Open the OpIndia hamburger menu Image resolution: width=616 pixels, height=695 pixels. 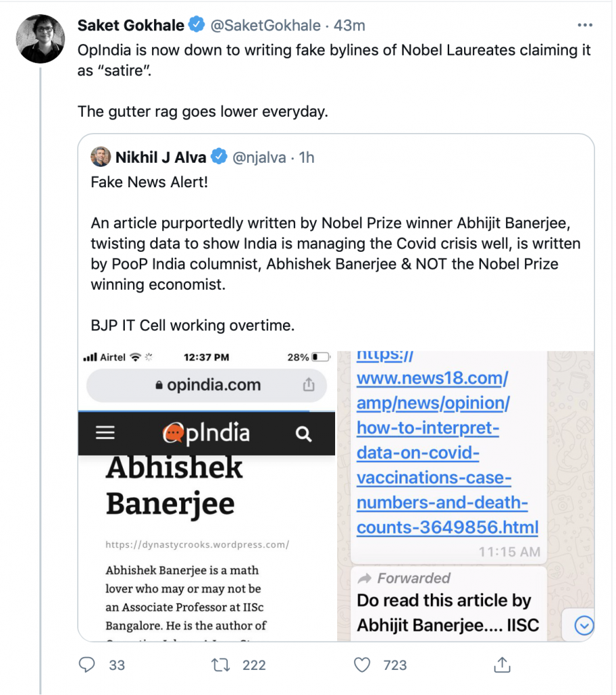pos(105,434)
